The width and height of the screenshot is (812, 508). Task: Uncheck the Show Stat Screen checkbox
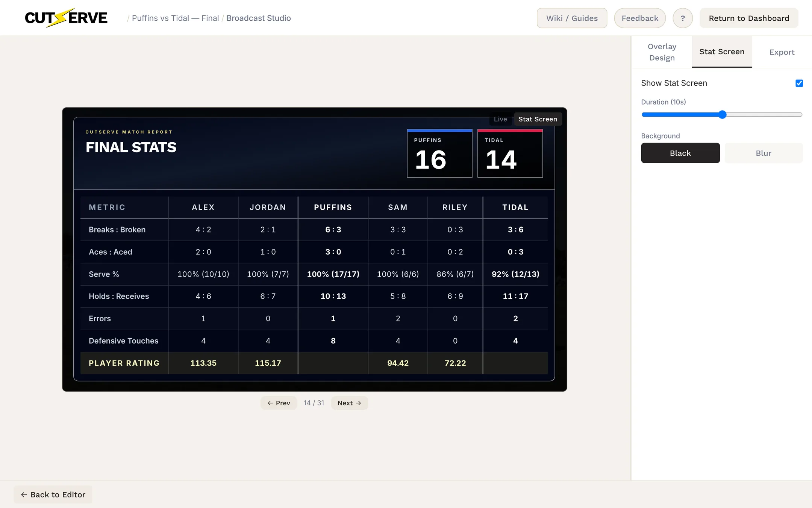(799, 83)
